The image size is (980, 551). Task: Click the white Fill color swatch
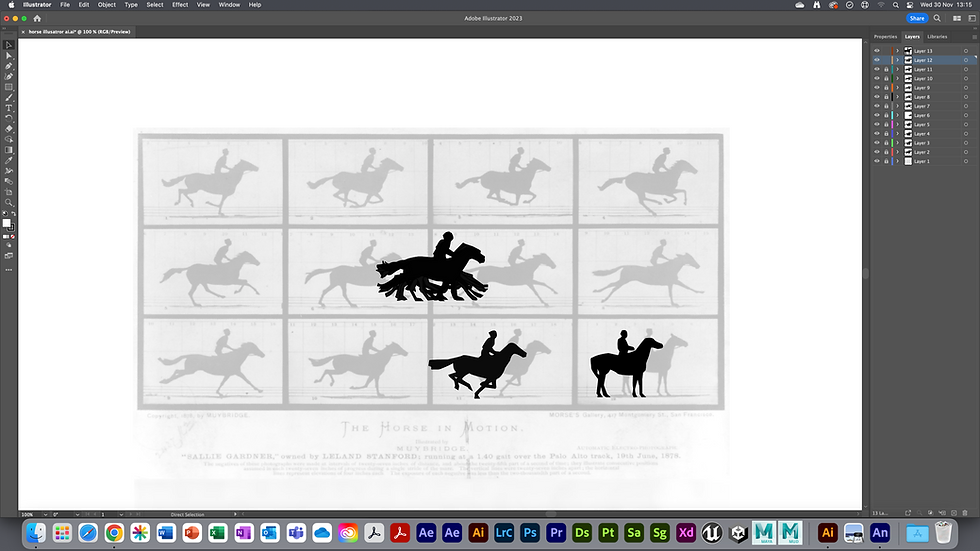pos(6,222)
